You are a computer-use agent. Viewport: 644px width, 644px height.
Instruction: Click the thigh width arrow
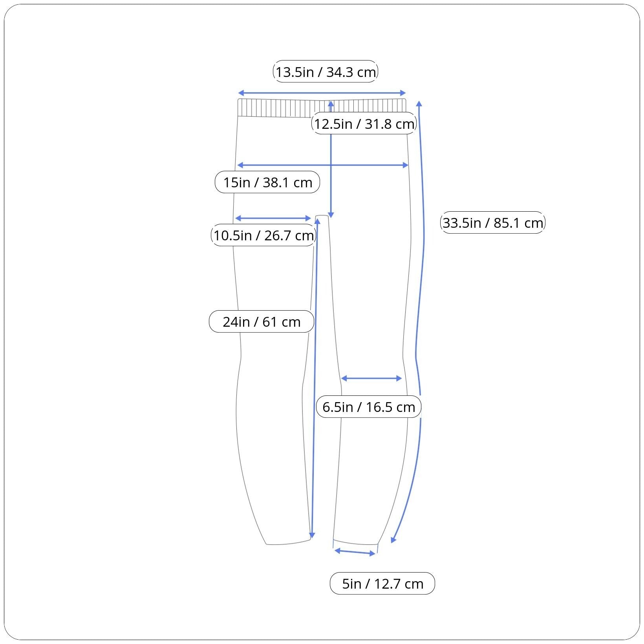[x=273, y=218]
